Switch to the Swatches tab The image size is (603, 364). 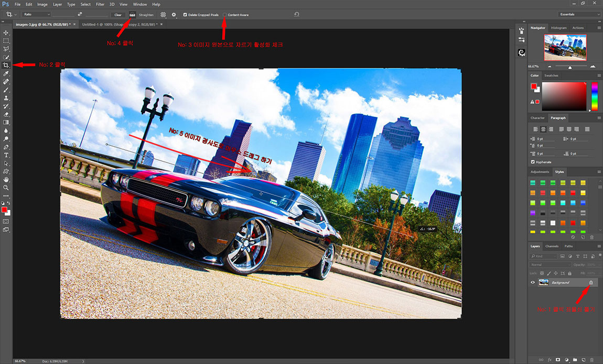point(551,75)
